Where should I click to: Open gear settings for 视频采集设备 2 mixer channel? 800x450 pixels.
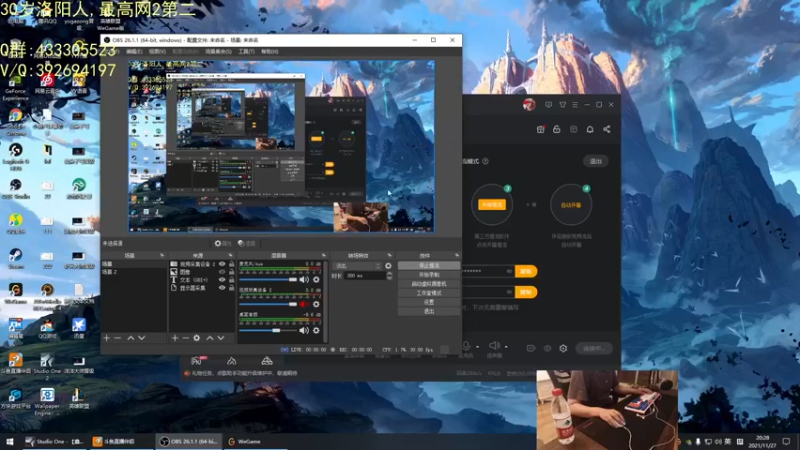(316, 305)
